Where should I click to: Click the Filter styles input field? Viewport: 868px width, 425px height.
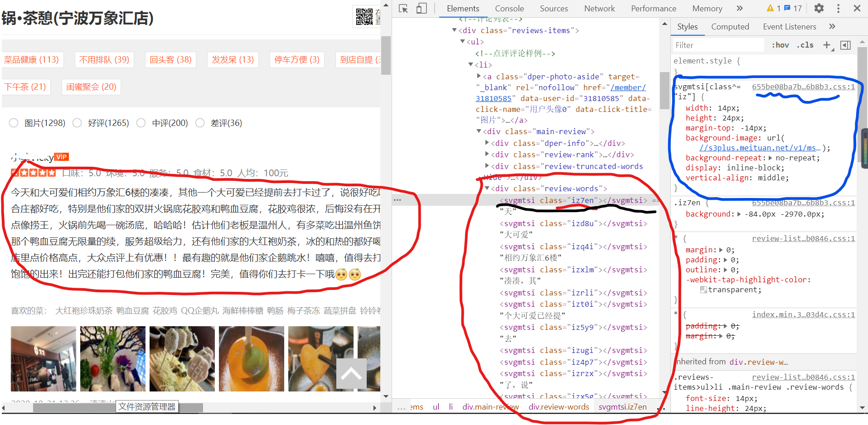719,45
